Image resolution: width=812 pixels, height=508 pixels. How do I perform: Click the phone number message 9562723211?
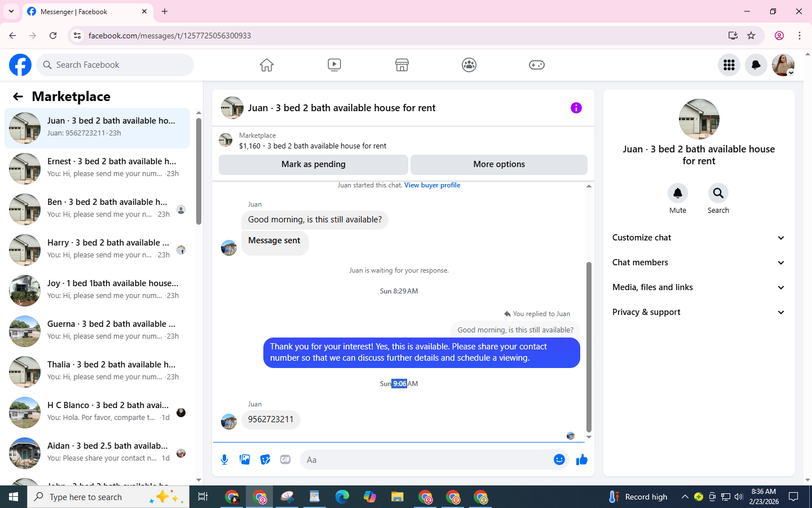(271, 419)
